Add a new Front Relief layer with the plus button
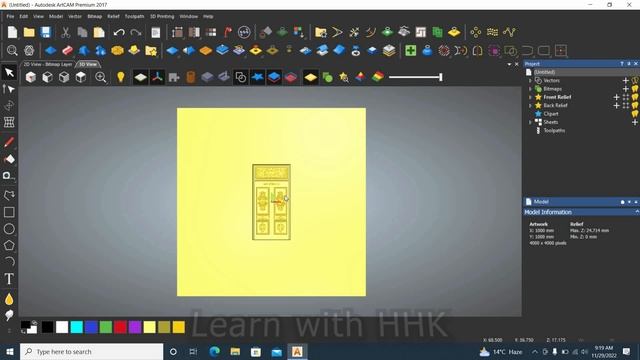 [x=616, y=97]
